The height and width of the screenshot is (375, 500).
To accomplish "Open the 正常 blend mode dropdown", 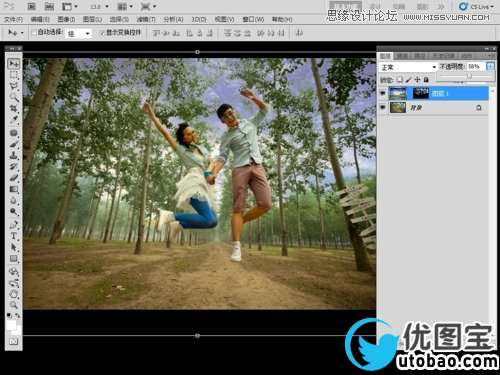I will coord(408,67).
